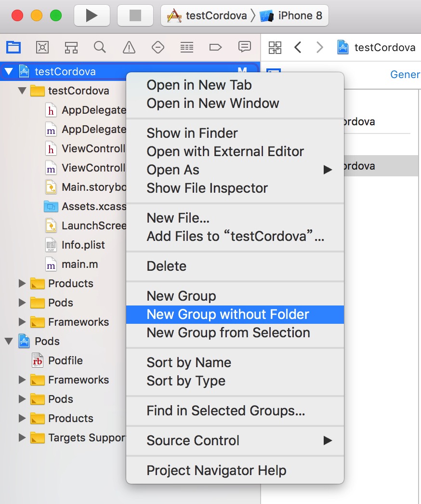Choose Delete from context menu

[235, 266]
